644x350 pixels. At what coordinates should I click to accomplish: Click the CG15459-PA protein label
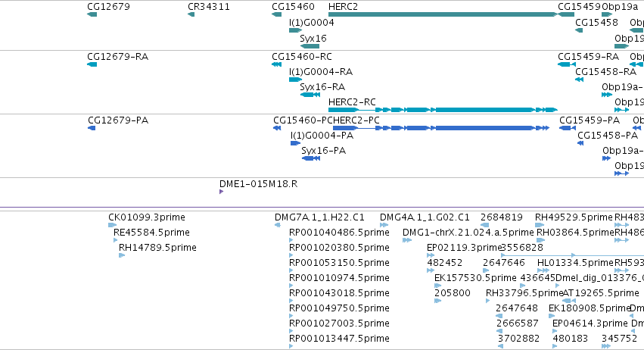[590, 120]
